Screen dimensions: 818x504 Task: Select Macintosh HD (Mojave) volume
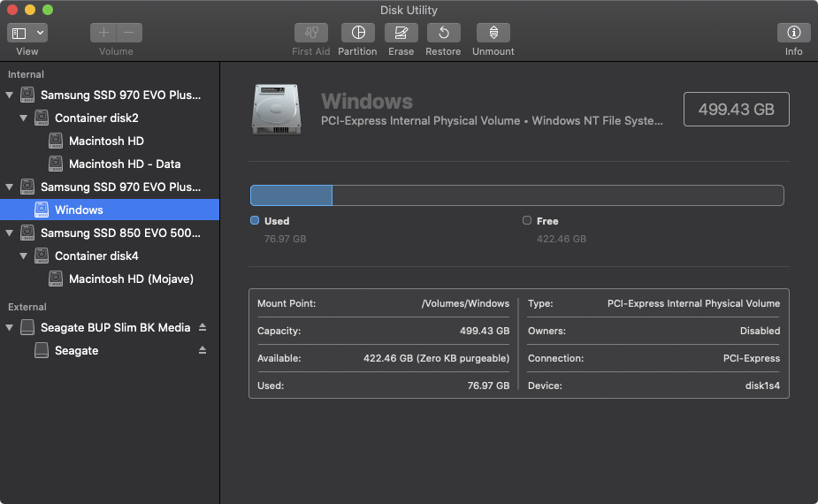click(x=131, y=279)
